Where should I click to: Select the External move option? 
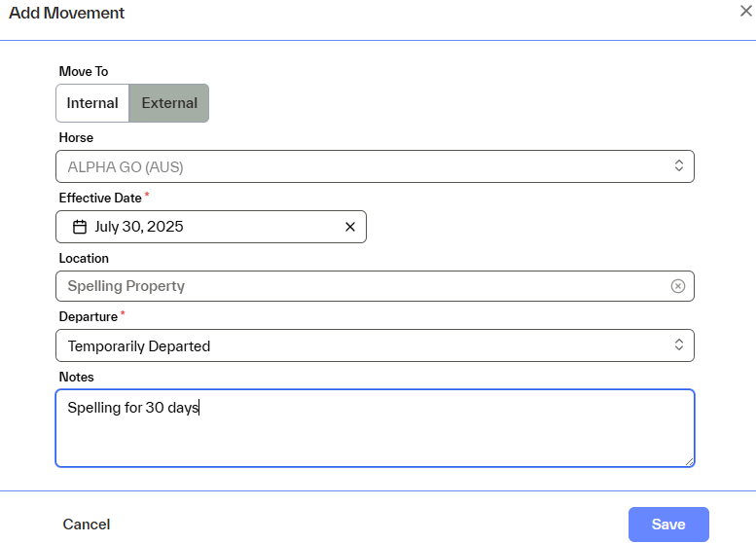point(169,103)
